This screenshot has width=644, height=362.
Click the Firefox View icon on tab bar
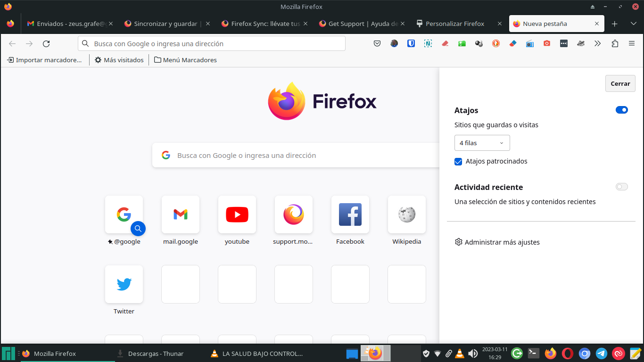click(10, 24)
